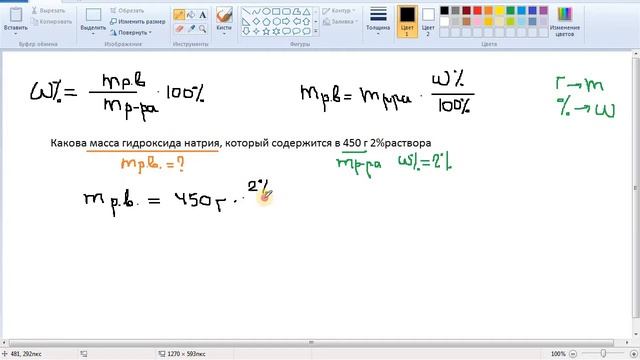
Task: Pick the red color swatch
Action: (x=478, y=11)
